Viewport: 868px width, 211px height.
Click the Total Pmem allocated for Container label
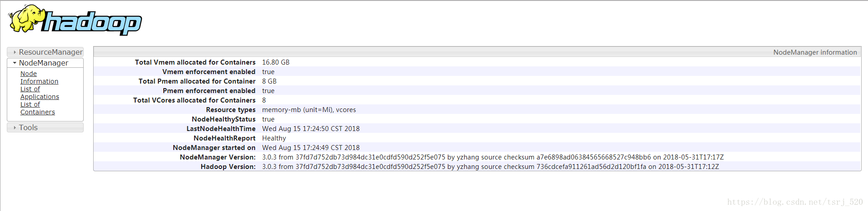pos(197,81)
